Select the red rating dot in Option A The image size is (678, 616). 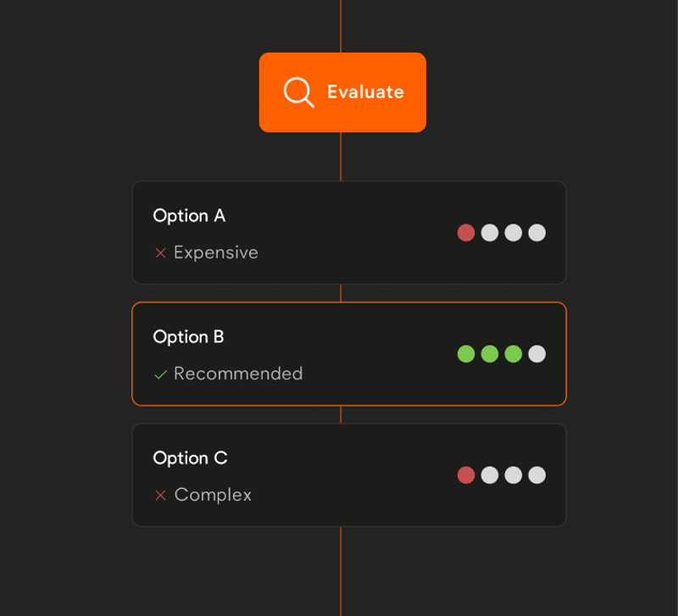tap(466, 232)
